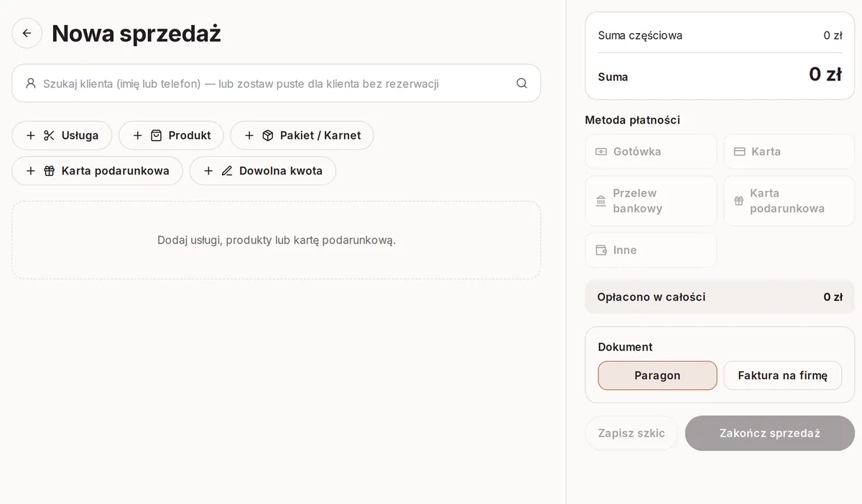This screenshot has height=504, width=862.
Task: Select Karta payment method
Action: tap(789, 151)
